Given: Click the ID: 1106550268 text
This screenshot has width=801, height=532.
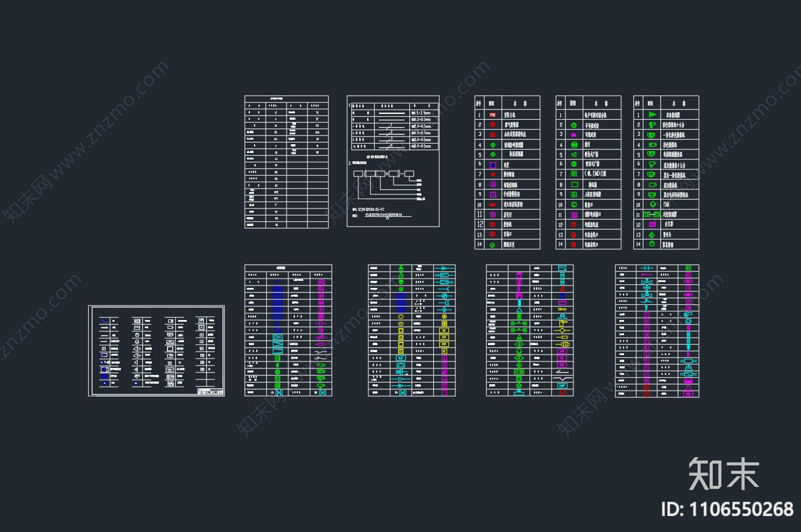Looking at the screenshot, I should 727,509.
